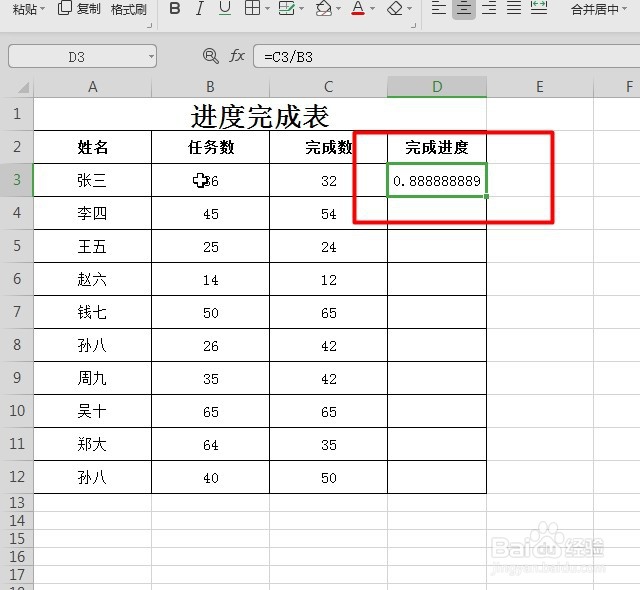Click 合并居中 merge and center
Viewport: 640px width, 590px height.
click(x=595, y=9)
